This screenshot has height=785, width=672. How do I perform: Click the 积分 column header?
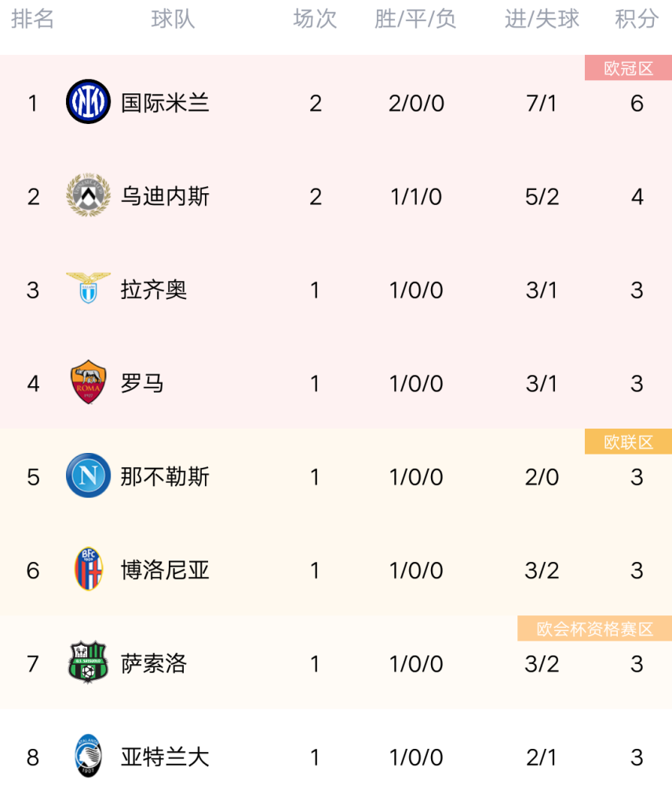[x=637, y=19]
